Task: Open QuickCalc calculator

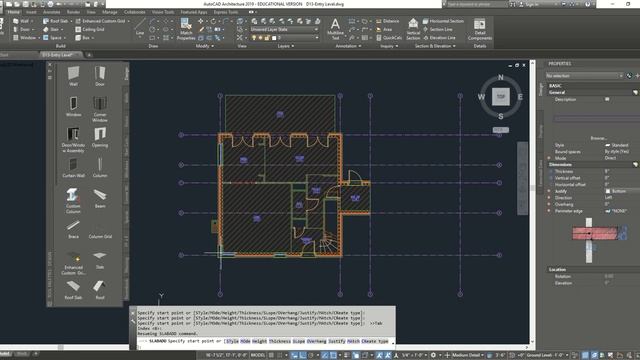Action: [x=389, y=38]
